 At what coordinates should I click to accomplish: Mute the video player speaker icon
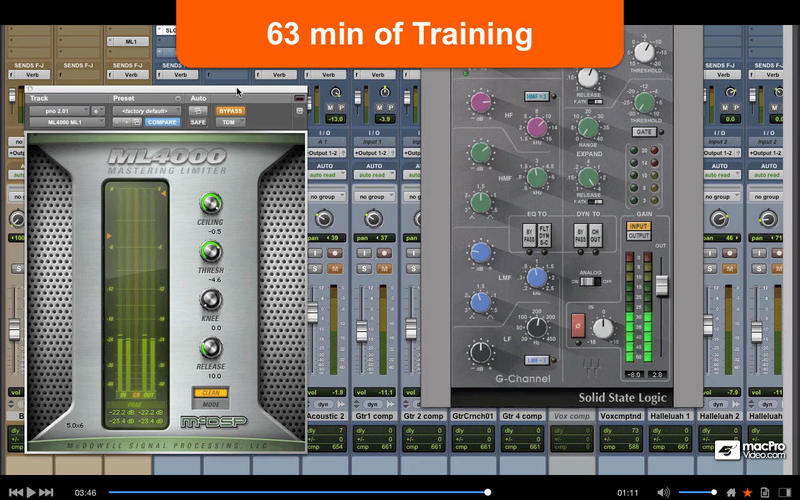point(663,492)
